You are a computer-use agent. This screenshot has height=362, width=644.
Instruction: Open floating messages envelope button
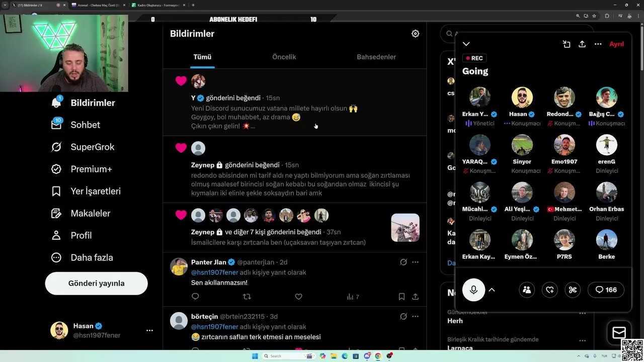click(619, 332)
